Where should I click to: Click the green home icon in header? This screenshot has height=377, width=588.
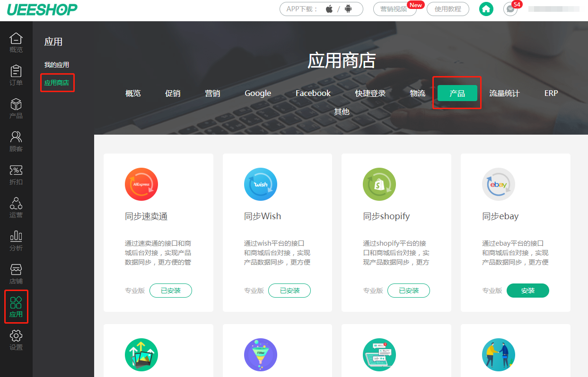click(x=486, y=9)
